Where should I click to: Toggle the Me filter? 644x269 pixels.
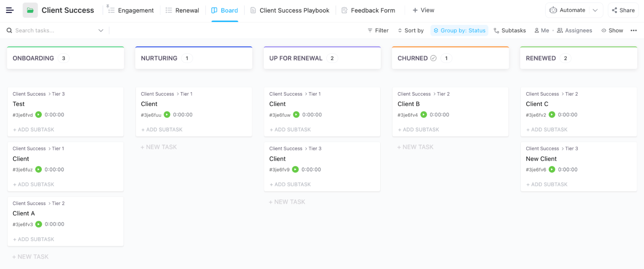click(x=542, y=31)
